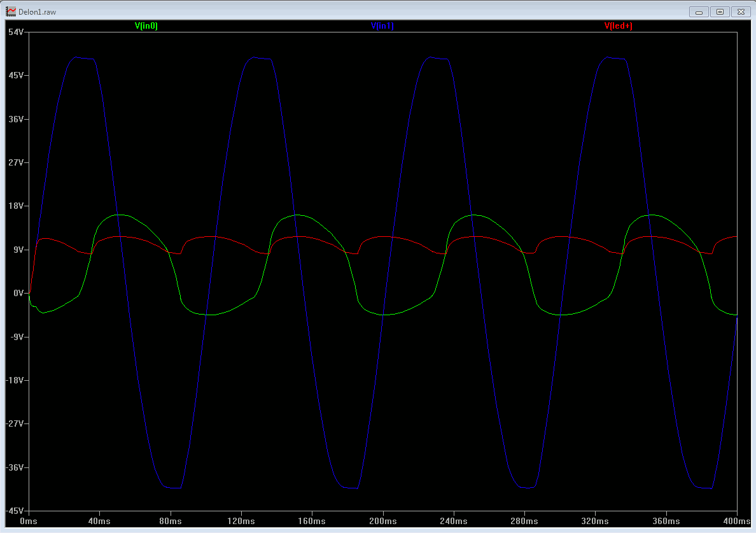Screen dimensions: 756x533
Task: Click the 40ms time axis label
Action: 99,521
